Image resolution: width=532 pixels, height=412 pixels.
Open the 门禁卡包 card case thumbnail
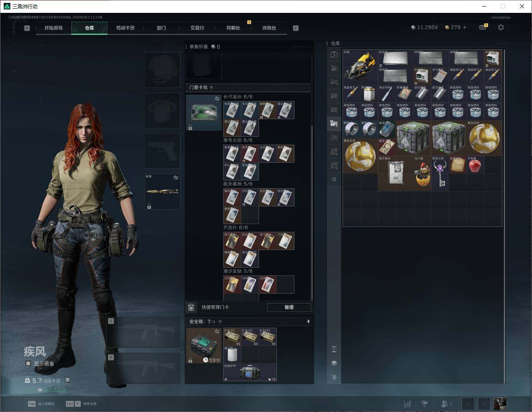pos(204,113)
